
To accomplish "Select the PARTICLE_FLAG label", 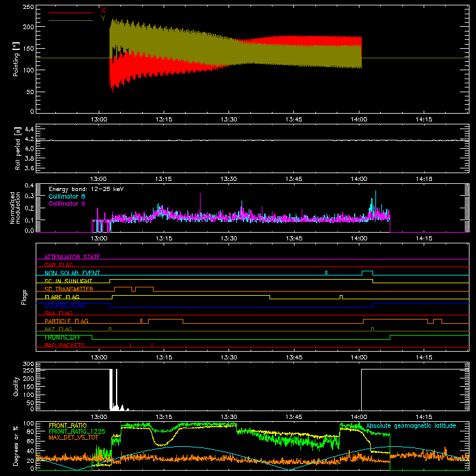I will [x=67, y=321].
